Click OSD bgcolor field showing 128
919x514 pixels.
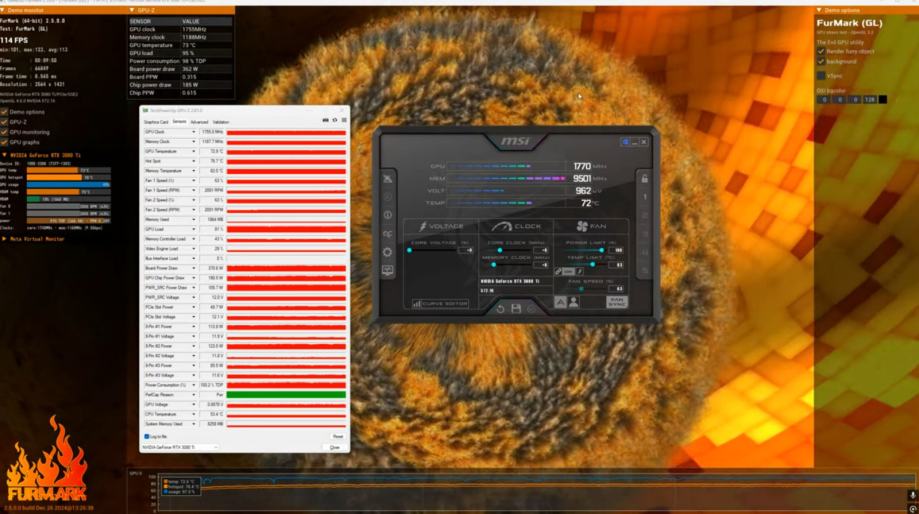[870, 100]
